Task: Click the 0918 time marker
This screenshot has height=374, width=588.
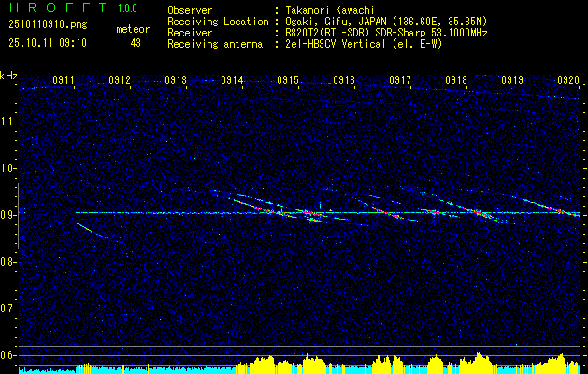Action: (456, 80)
